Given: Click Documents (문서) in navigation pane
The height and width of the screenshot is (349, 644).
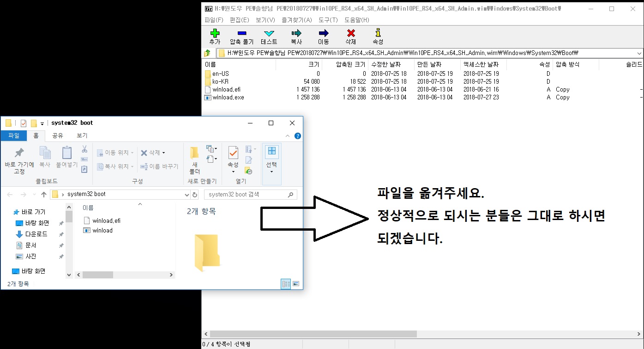Looking at the screenshot, I should tap(30, 245).
